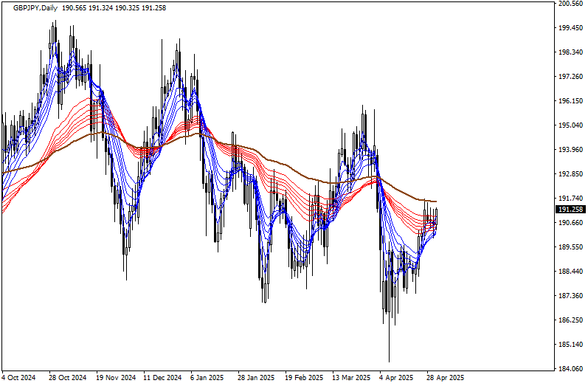588x386 pixels.
Task: Click the 4 Apr 2025 date label
Action: (x=396, y=378)
